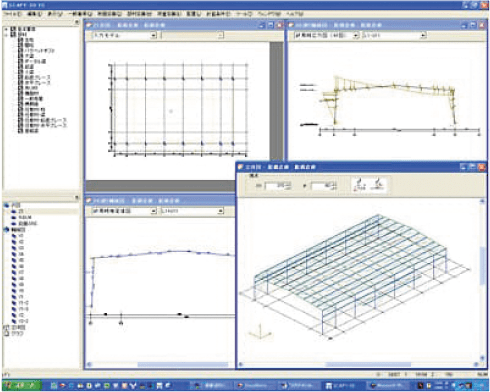Screen dimensions: 490x392
Task: Open the first menu in the menu bar
Action: [x=12, y=14]
